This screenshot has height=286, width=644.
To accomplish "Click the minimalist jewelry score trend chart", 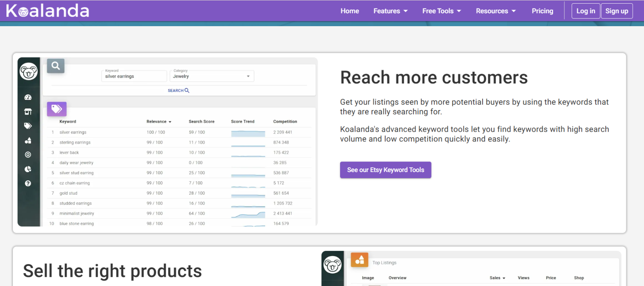I will click(248, 214).
